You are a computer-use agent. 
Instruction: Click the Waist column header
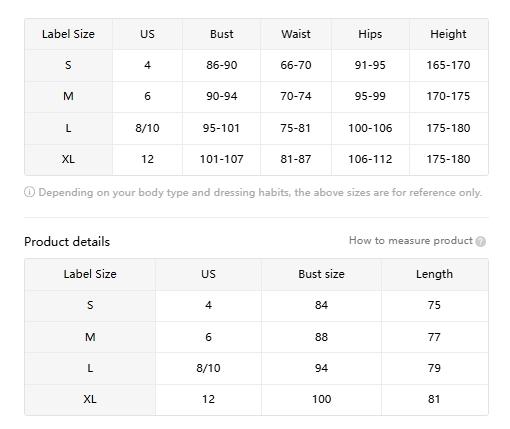click(x=296, y=34)
